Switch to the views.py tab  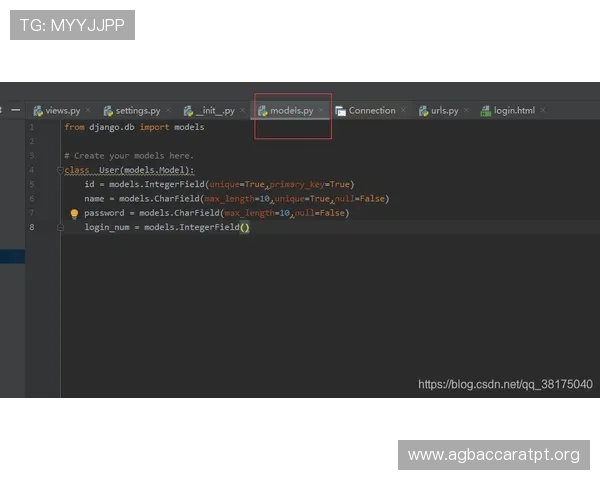[x=62, y=111]
